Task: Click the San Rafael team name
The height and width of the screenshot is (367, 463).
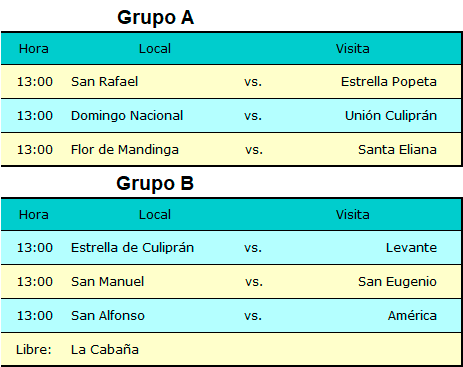Action: [104, 82]
